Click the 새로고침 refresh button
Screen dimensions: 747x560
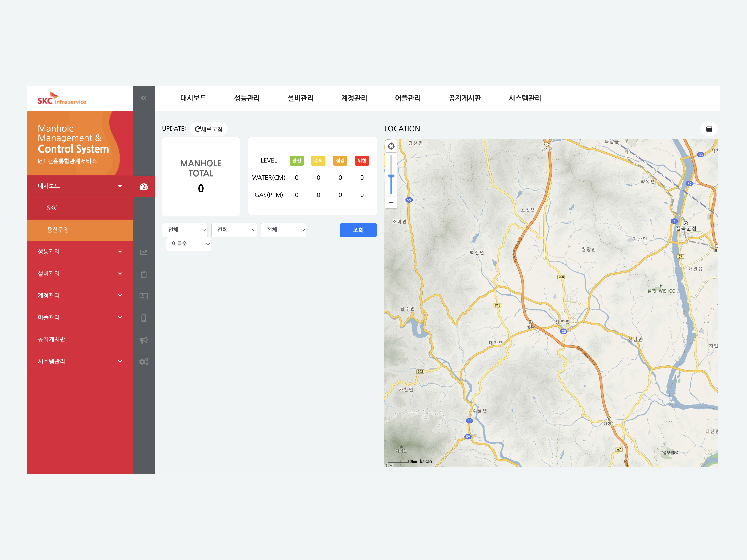click(209, 129)
